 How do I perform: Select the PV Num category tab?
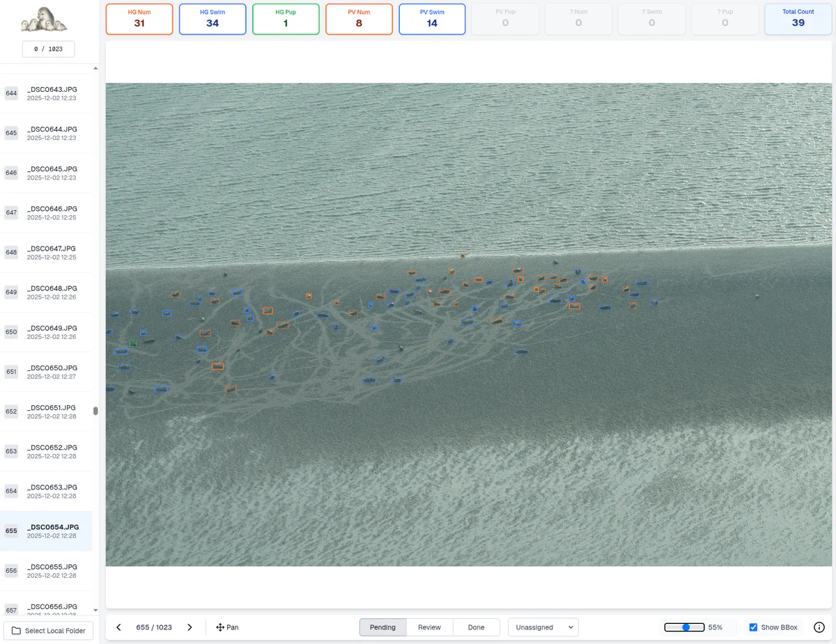359,19
